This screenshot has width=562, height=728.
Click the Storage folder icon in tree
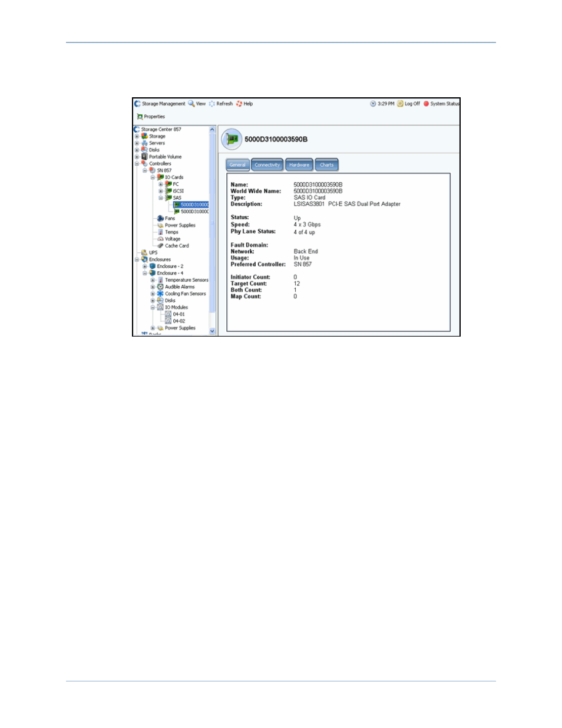144,136
